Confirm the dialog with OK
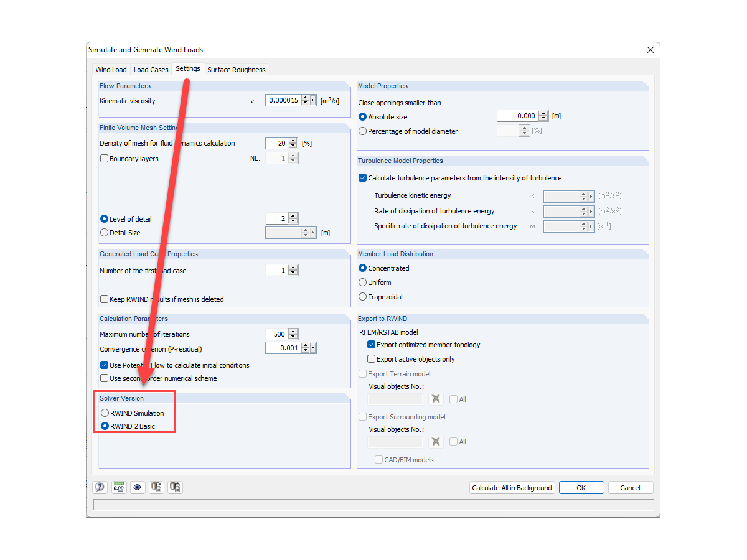This screenshot has width=747, height=560. point(581,488)
